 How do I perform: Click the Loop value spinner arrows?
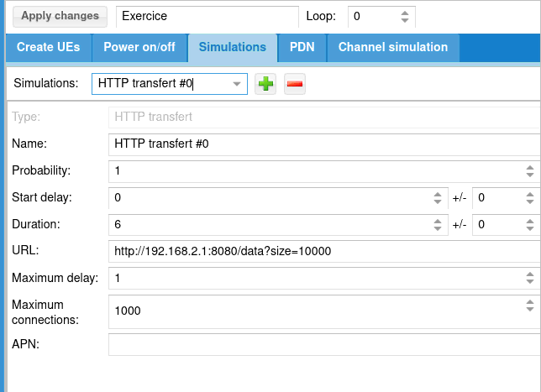tap(406, 16)
